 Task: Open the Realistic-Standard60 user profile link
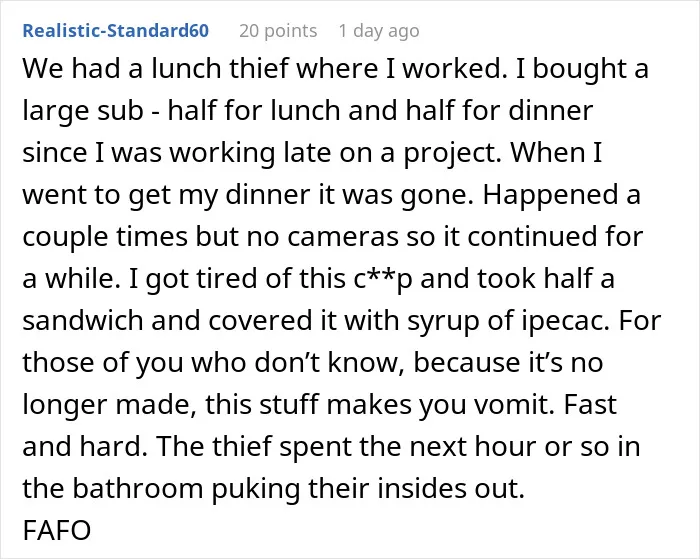coord(116,31)
